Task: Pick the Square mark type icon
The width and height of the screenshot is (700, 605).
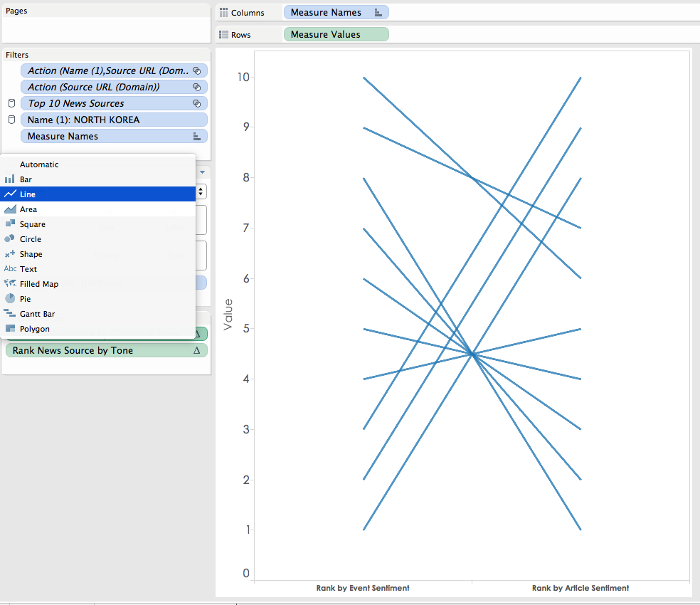Action: pos(10,224)
